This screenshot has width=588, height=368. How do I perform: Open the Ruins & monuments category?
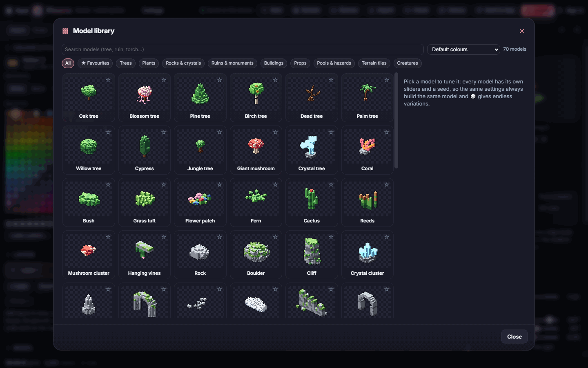click(232, 63)
